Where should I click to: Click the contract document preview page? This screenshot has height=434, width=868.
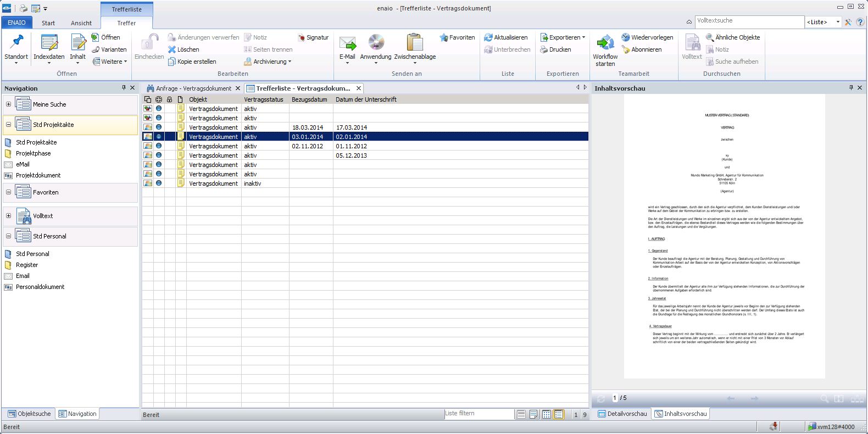coord(724,236)
